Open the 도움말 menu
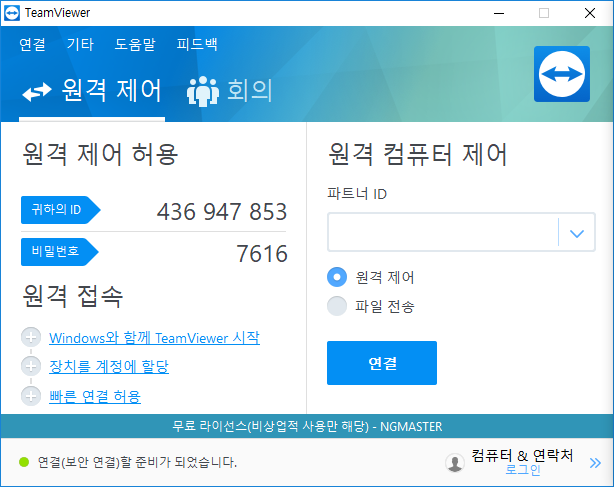 pyautogui.click(x=135, y=44)
